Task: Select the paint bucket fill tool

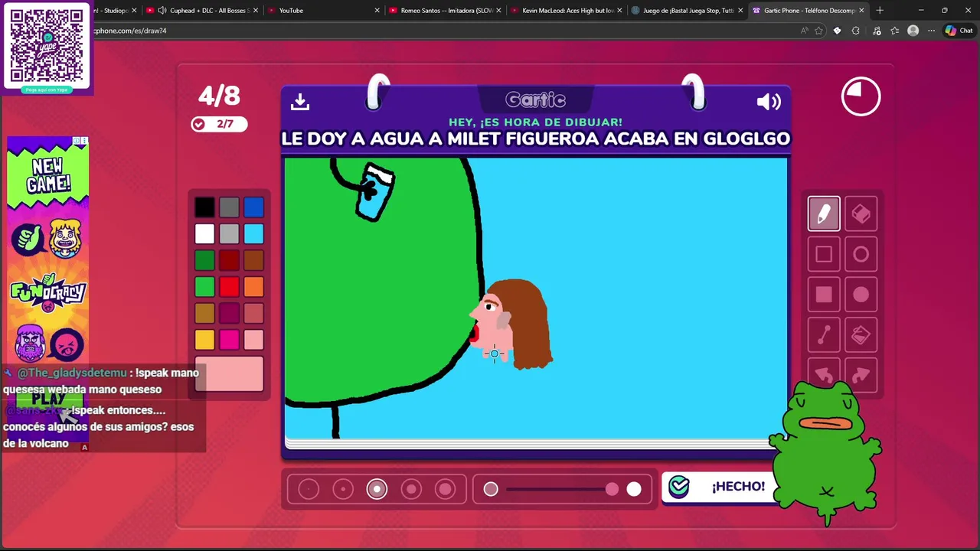Action: click(861, 335)
